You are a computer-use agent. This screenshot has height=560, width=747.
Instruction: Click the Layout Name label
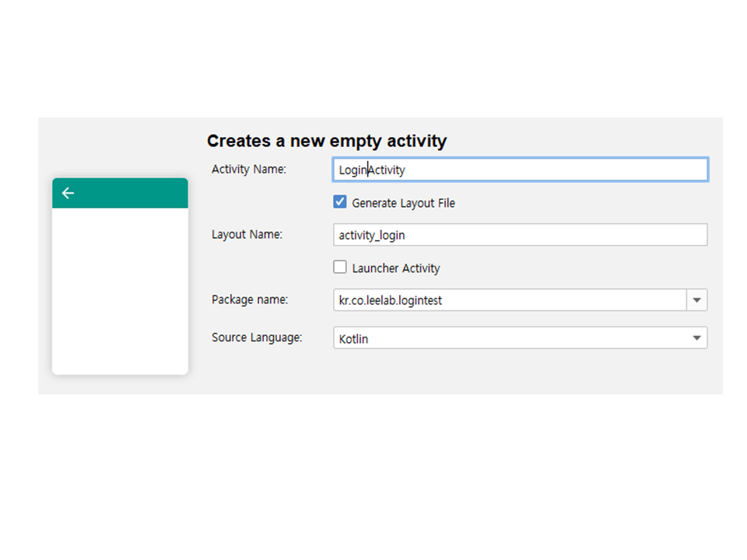pos(247,234)
